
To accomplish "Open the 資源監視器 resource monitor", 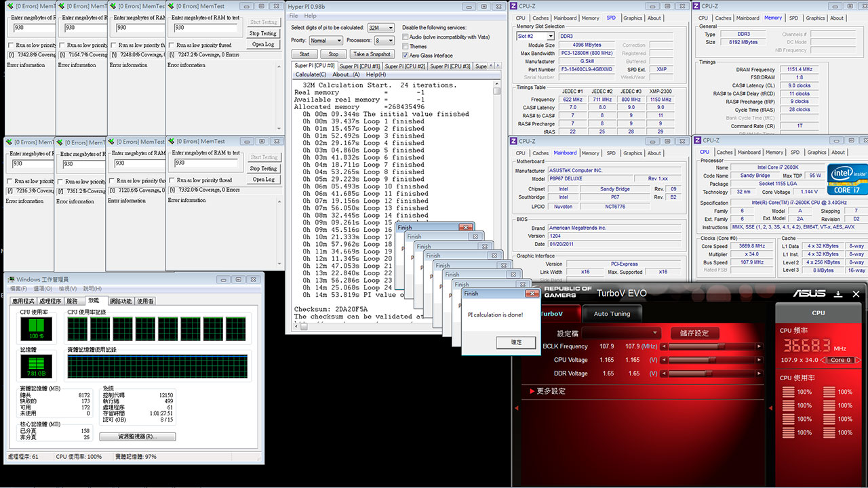I will [137, 436].
